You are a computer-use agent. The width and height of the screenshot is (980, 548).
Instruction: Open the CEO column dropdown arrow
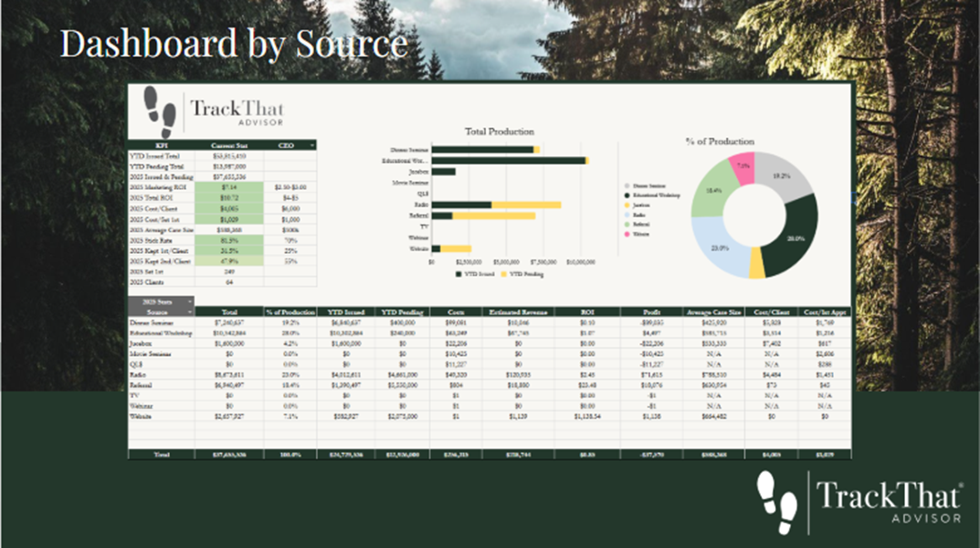pos(312,144)
